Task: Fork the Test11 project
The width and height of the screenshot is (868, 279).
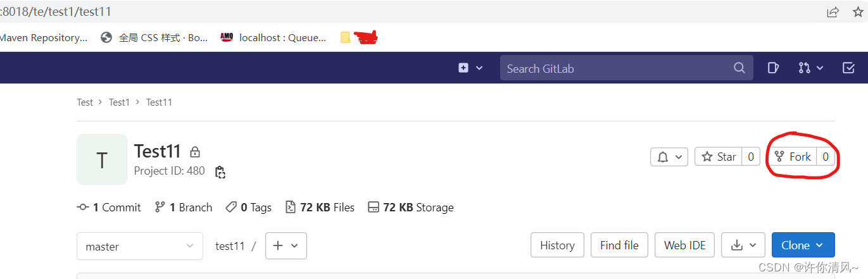Action: 792,156
